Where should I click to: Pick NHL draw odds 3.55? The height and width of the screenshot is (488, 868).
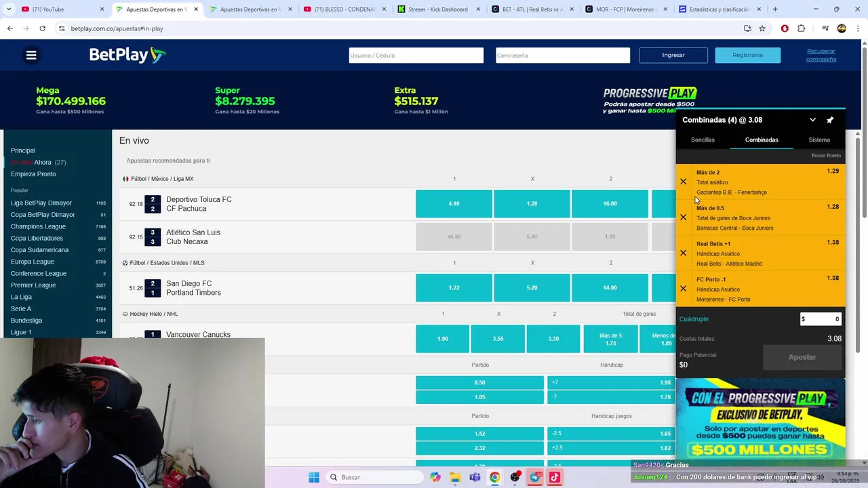click(x=498, y=339)
